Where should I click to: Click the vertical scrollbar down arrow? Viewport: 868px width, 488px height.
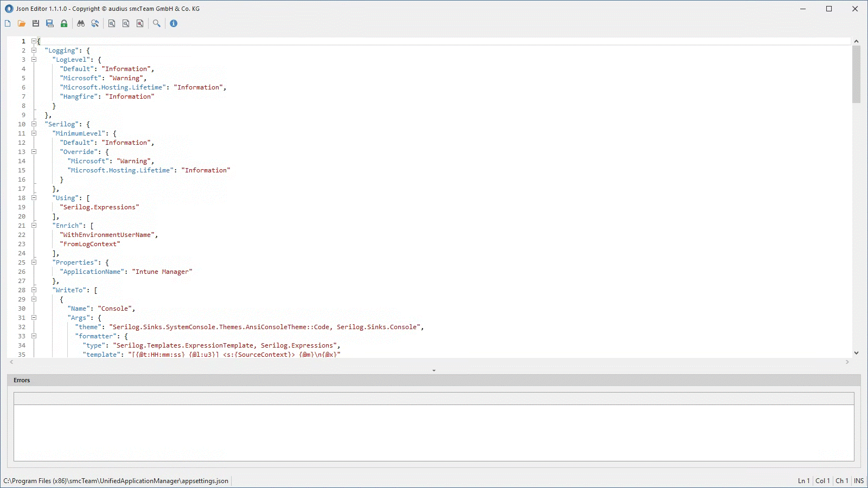[856, 353]
